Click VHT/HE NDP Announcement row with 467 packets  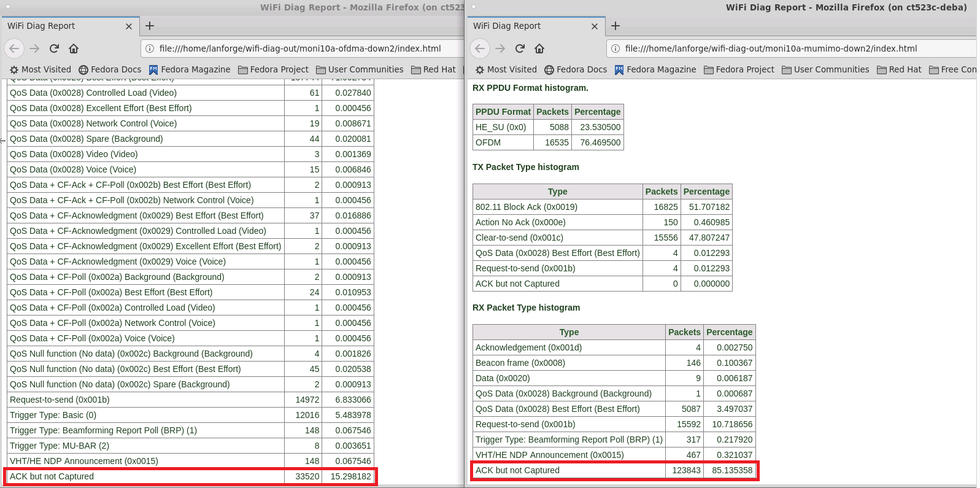coord(614,455)
